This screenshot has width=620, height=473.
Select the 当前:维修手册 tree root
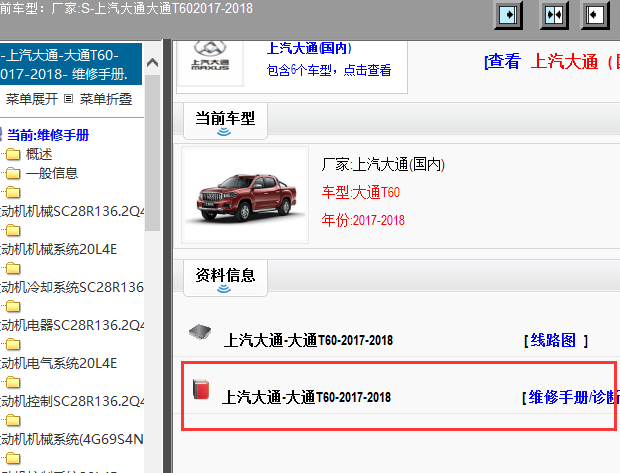(48, 135)
